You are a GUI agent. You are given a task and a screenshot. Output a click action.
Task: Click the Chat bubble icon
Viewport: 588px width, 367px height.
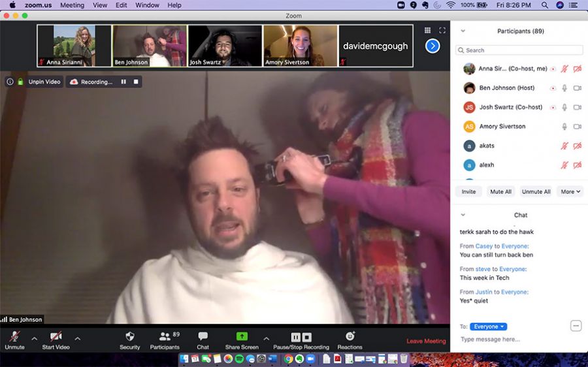203,336
